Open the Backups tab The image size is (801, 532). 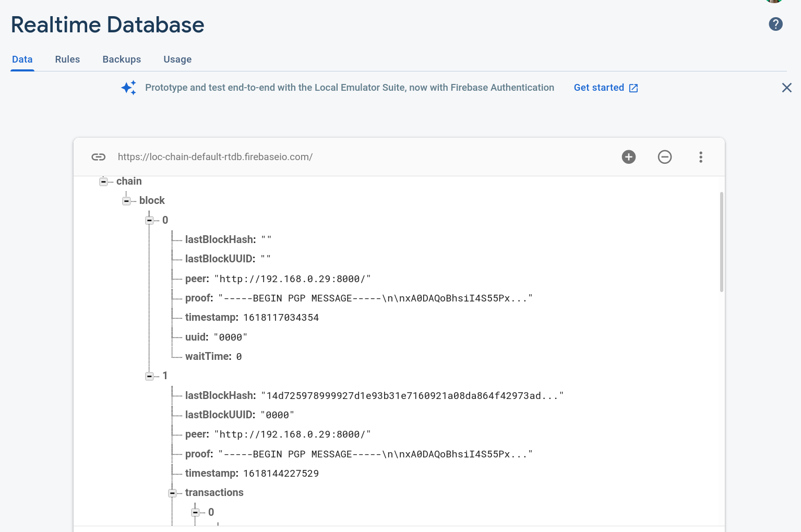[x=122, y=59]
